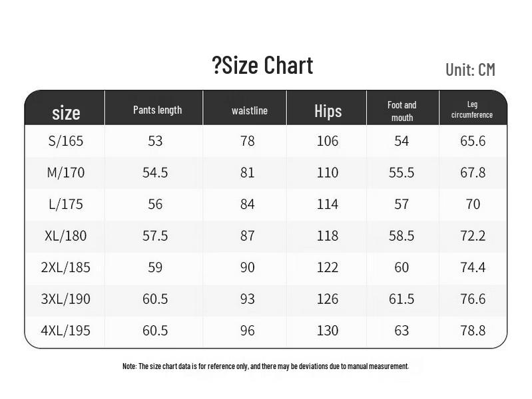532x399 pixels.
Task: Select the waistline value 87
Action: coord(248,235)
